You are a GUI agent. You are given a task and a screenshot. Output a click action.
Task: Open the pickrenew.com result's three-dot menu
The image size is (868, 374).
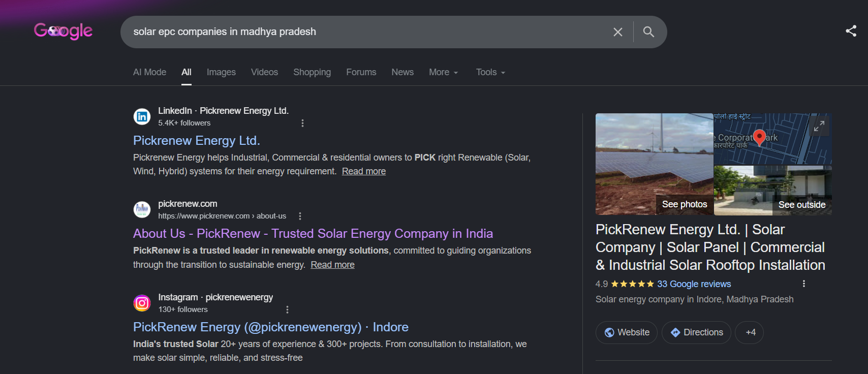coord(300,216)
